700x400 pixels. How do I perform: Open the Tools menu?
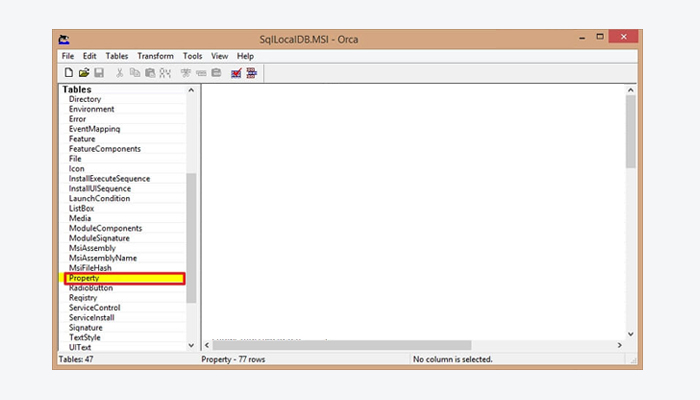pos(192,56)
